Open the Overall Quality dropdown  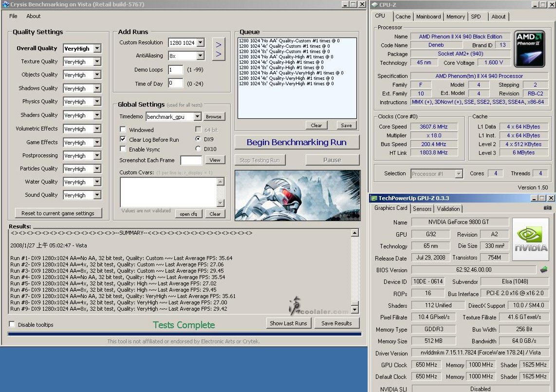coord(97,48)
